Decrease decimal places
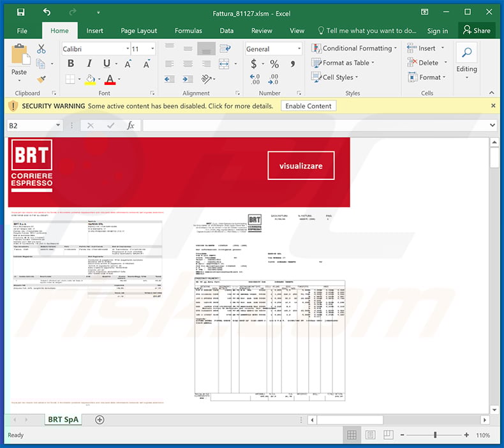 (273, 79)
